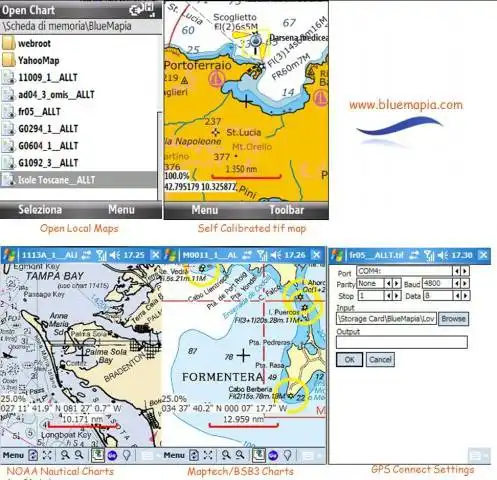Open Menu in Formentera chart toolbar
The width and height of the screenshot is (497, 480).
(x=174, y=455)
